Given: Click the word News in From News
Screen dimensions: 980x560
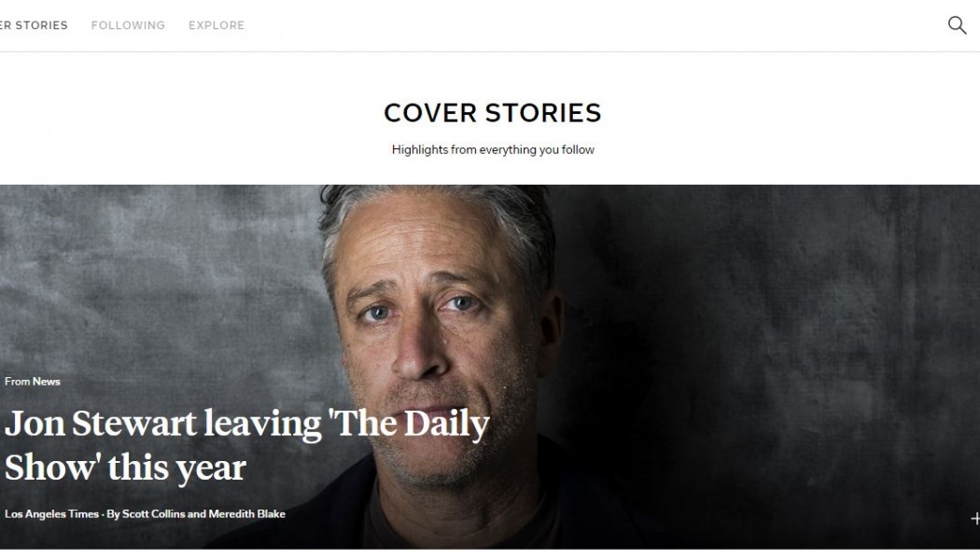Looking at the screenshot, I should [x=47, y=381].
